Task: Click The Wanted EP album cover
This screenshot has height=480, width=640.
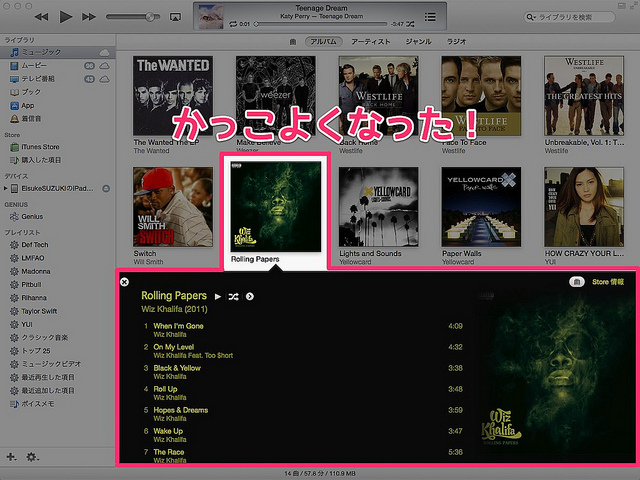Action: [x=173, y=96]
